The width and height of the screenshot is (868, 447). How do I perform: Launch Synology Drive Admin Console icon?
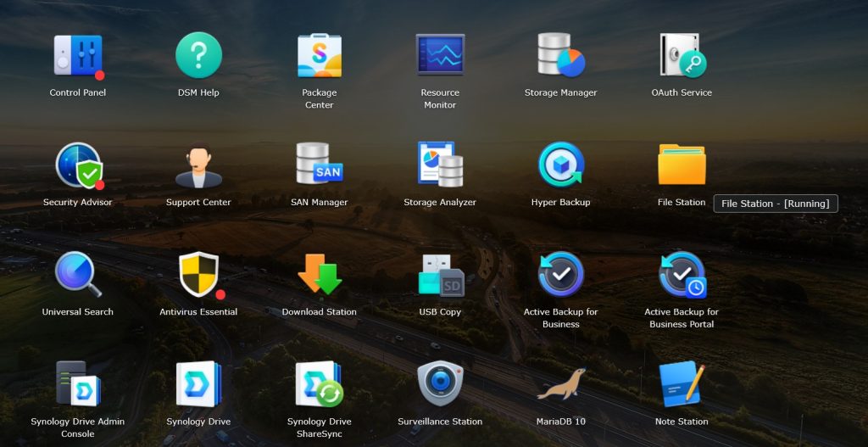(78, 383)
